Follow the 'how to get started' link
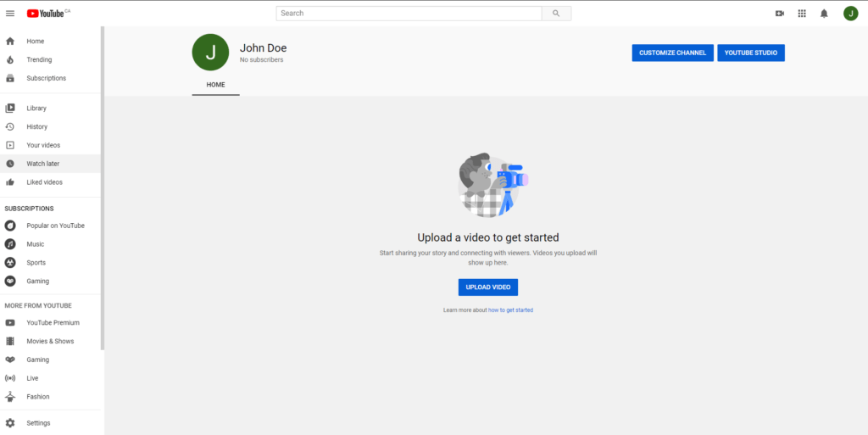The image size is (868, 435). point(510,310)
